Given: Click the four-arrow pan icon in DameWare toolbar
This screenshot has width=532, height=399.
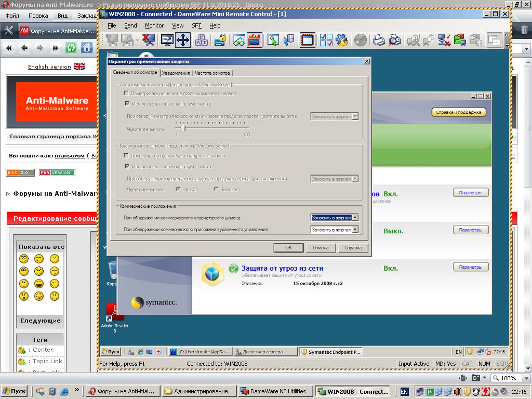Looking at the screenshot, I should click(x=183, y=40).
